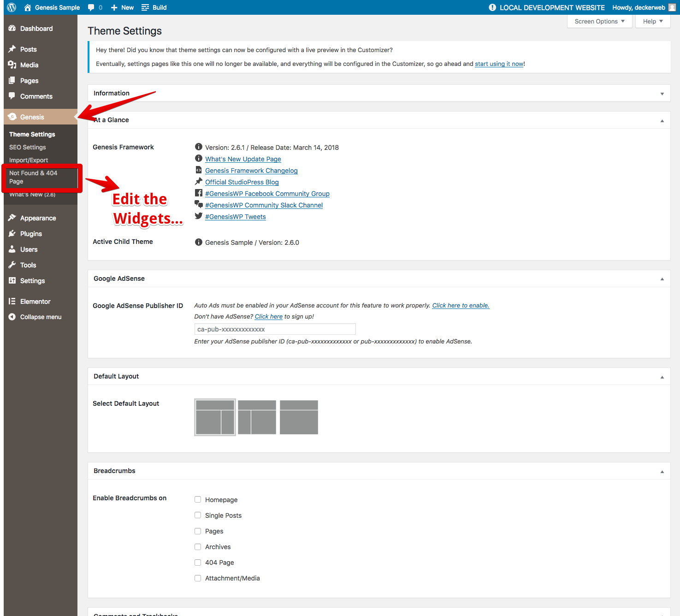Open SEO Settings in Genesis submenu

coord(28,147)
